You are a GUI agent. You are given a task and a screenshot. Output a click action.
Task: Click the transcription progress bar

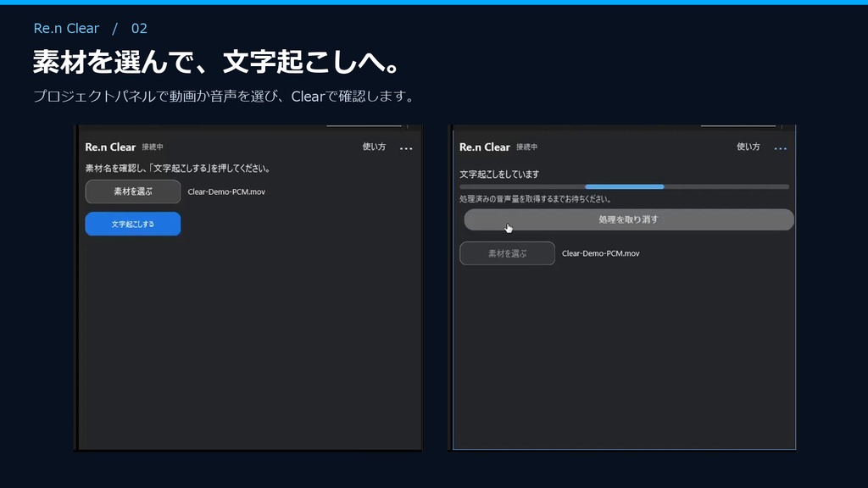[625, 187]
